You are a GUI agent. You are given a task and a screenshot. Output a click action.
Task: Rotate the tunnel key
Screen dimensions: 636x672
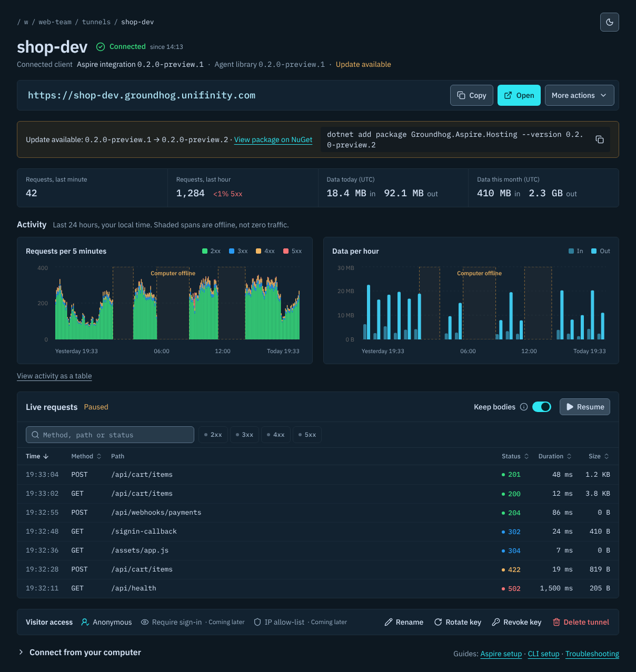click(458, 622)
